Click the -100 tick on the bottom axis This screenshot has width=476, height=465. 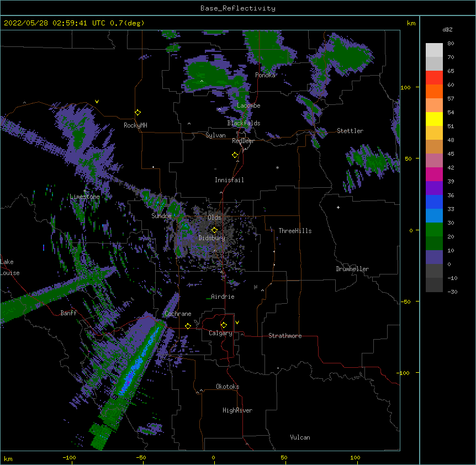69,457
